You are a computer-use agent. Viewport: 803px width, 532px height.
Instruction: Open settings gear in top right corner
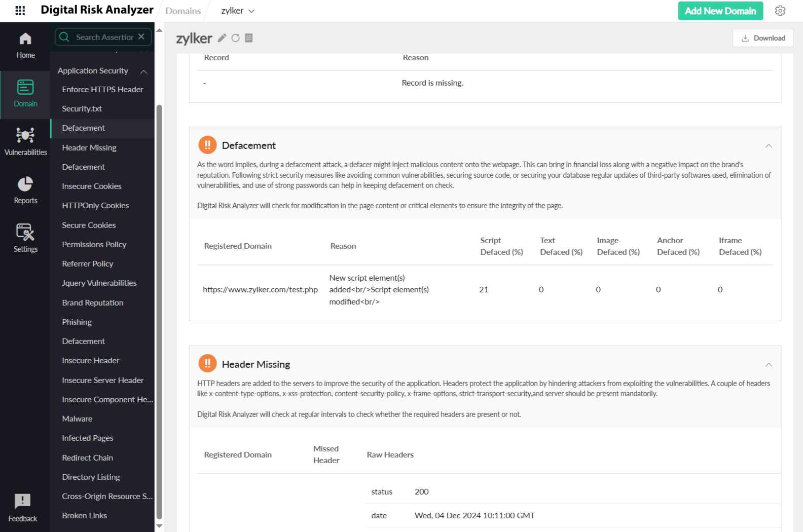780,11
